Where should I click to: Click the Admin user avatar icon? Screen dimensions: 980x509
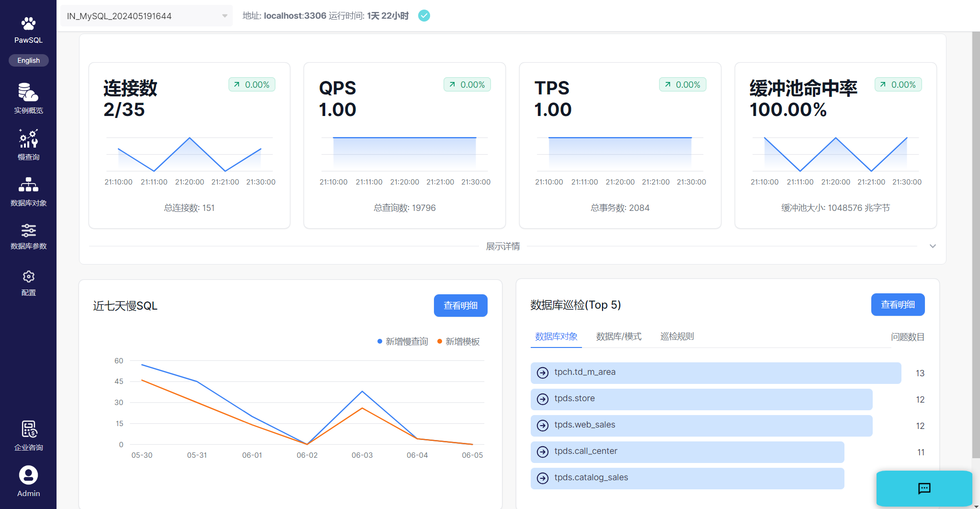pos(28,475)
